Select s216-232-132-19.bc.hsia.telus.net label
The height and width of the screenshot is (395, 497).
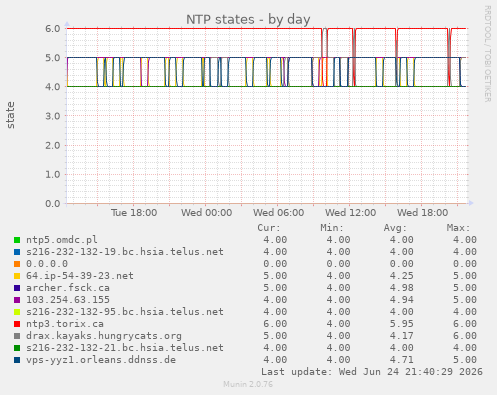click(125, 252)
